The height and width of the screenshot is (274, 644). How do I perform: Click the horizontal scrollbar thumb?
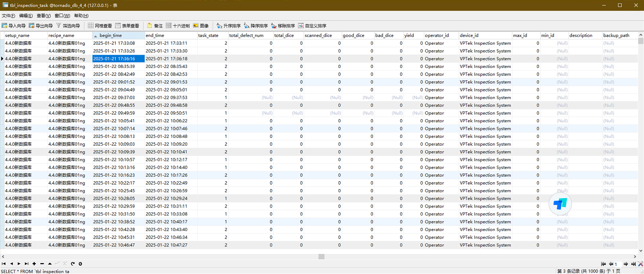pos(321,257)
